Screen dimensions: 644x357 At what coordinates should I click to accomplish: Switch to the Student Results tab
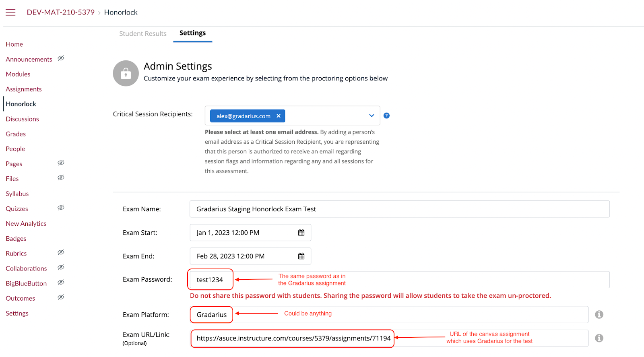[x=143, y=33]
